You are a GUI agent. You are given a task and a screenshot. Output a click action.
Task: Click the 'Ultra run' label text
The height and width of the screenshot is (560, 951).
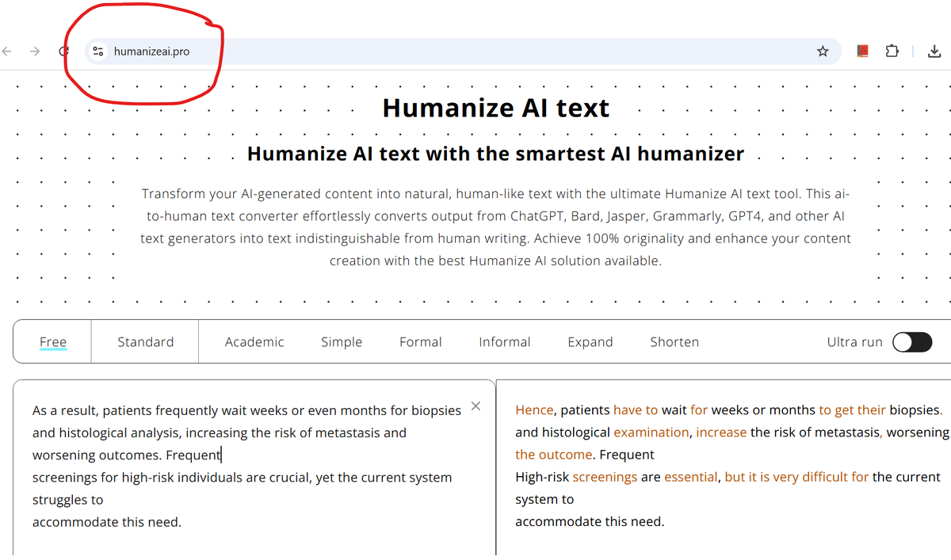(x=854, y=342)
